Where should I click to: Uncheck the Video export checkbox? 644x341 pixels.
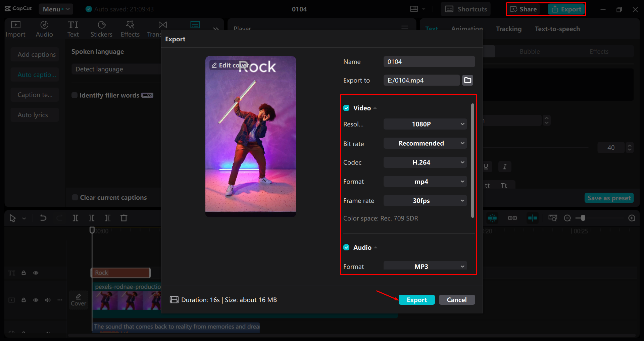click(x=346, y=108)
